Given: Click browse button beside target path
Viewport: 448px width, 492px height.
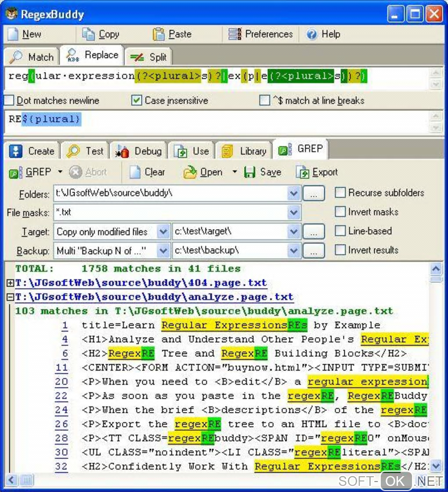Looking at the screenshot, I should [314, 232].
